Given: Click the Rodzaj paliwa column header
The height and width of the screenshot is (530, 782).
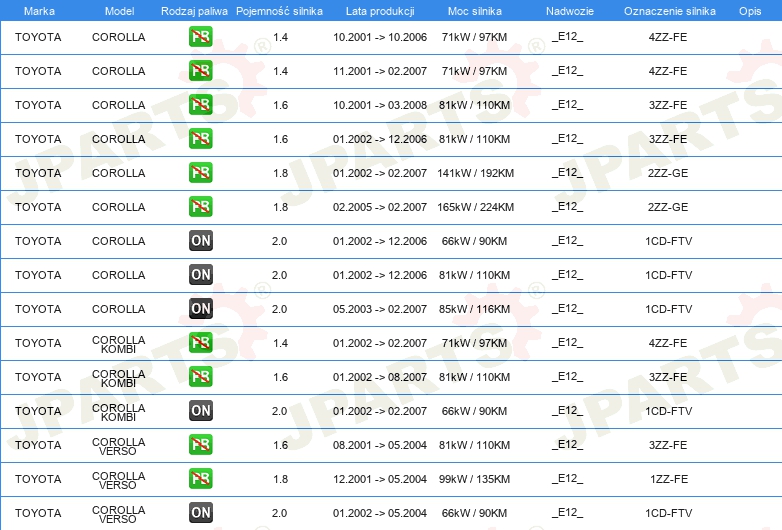Looking at the screenshot, I should [x=194, y=11].
